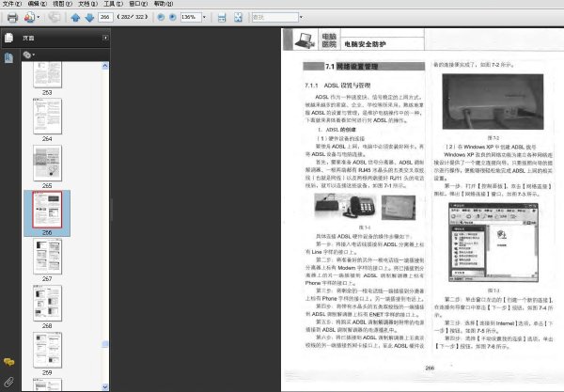Collapse the pages panel with header button

(x=105, y=38)
